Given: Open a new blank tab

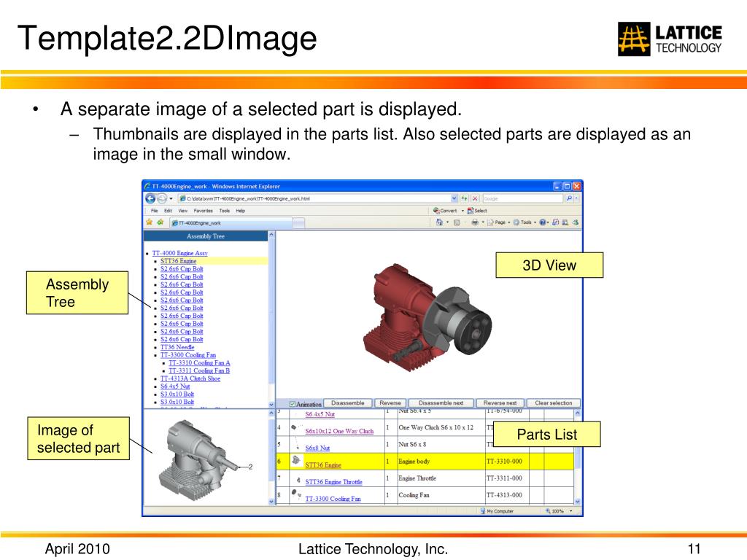Looking at the screenshot, I should pos(298,223).
